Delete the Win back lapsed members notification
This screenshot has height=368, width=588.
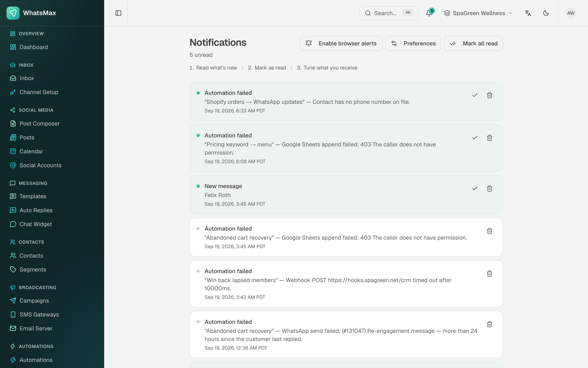(x=489, y=274)
